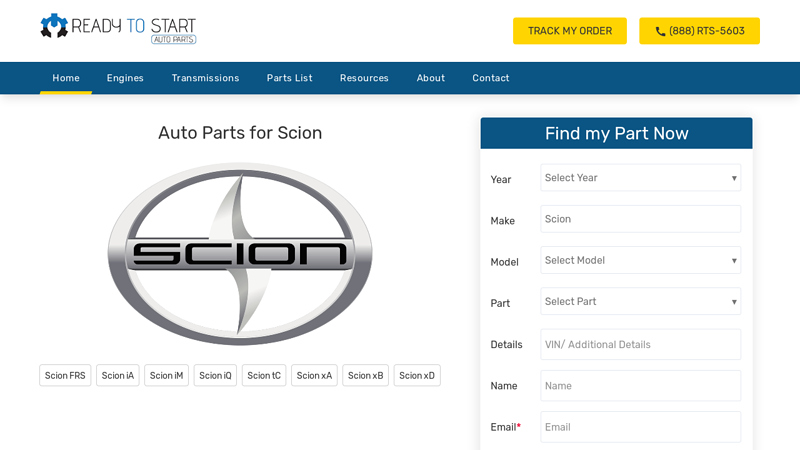Click the Ready To Start Auto Parts logo

[x=118, y=29]
